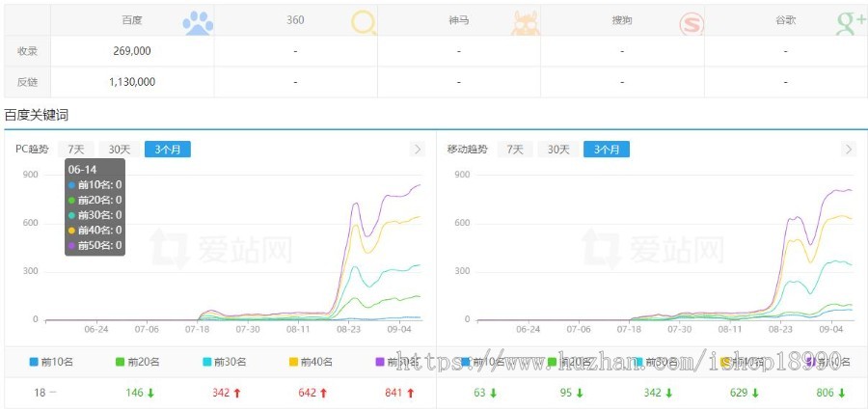The image size is (868, 410).
Task: Click the 搜狗 S logo icon
Action: point(692,24)
